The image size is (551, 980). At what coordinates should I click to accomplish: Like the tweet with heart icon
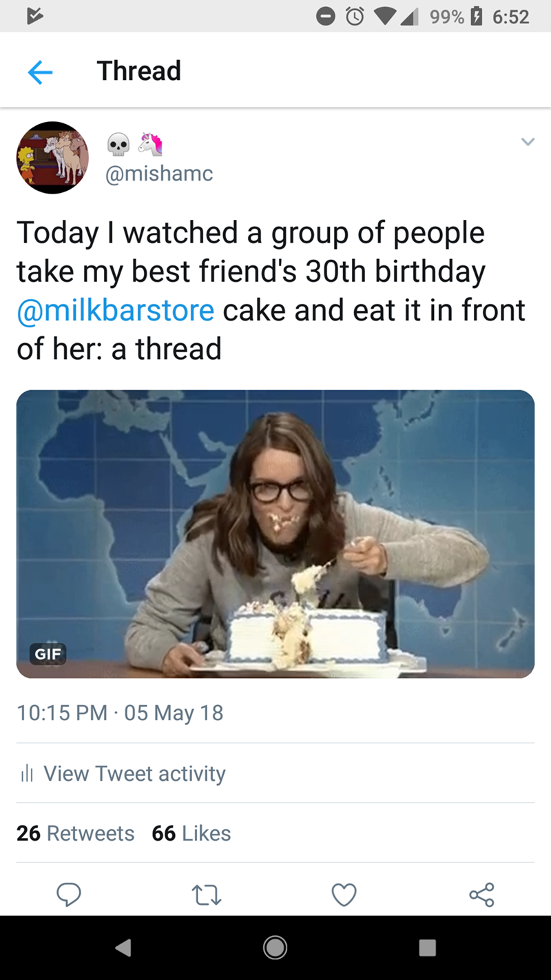coord(344,895)
